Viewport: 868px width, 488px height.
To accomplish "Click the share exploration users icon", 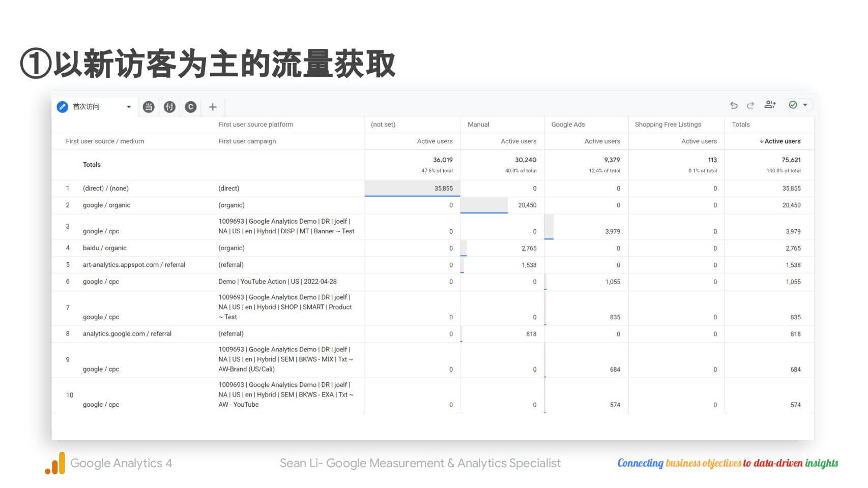I will click(770, 105).
